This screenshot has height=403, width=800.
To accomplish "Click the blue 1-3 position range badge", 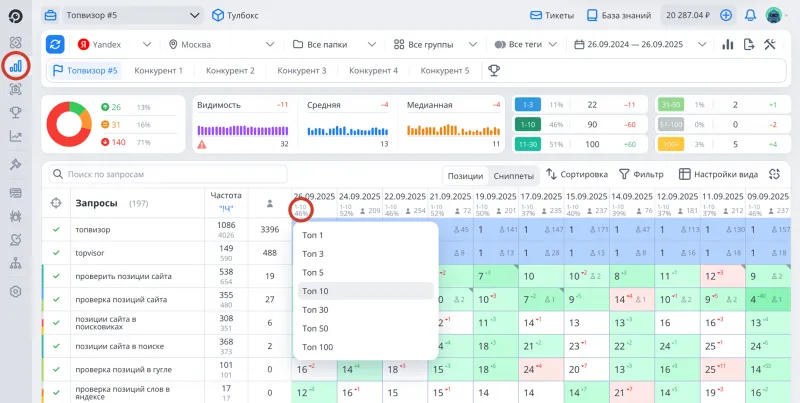I will click(527, 104).
